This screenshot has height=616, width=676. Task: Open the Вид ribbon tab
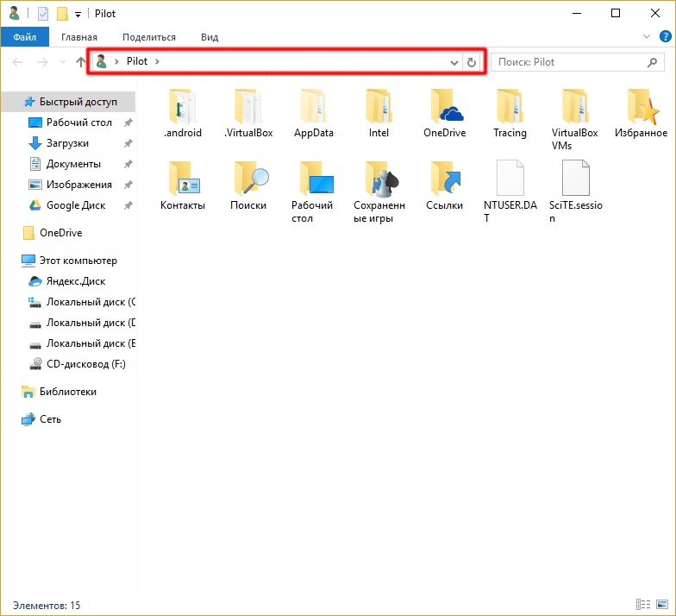pos(210,37)
